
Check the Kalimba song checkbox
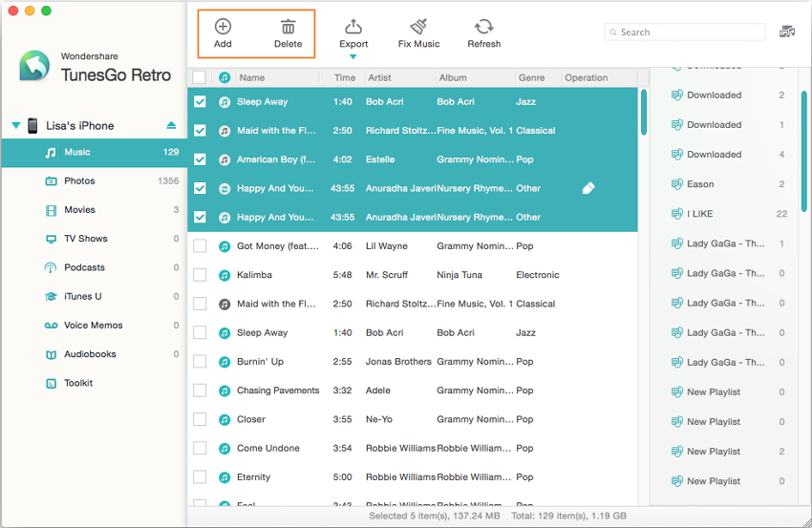(200, 275)
